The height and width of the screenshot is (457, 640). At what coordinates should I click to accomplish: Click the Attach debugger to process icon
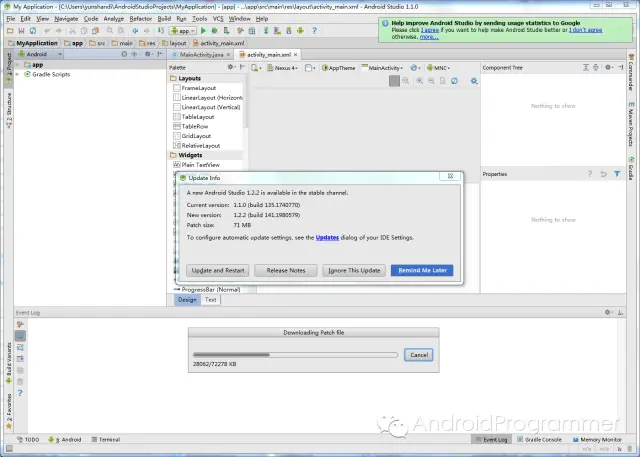pos(226,31)
